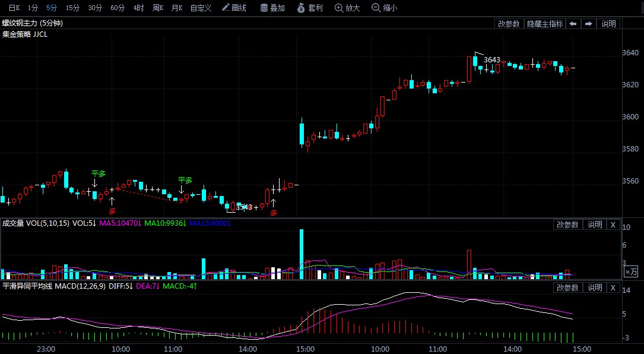Select the 60分 timeframe

click(118, 8)
